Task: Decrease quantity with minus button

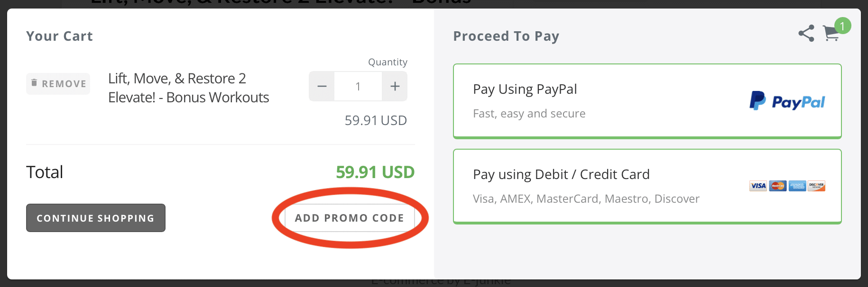Action: coord(322,86)
